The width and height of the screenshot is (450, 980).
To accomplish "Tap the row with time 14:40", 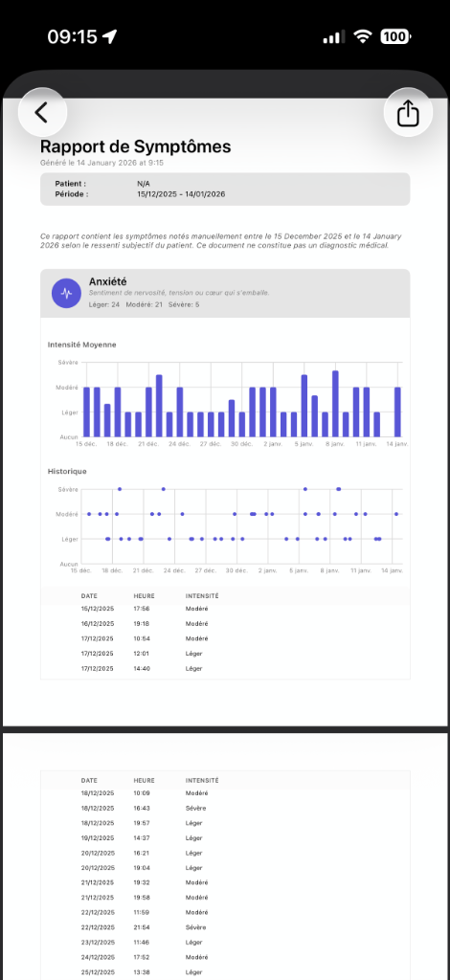I will (225, 668).
